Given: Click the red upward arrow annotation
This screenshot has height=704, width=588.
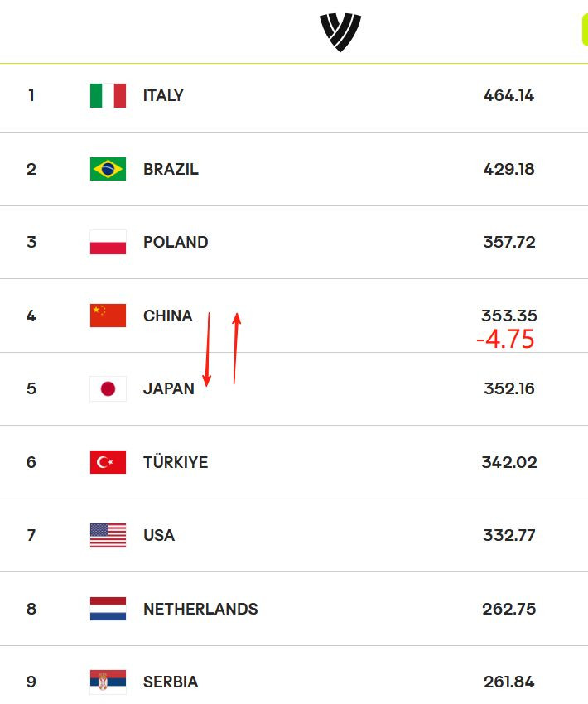Looking at the screenshot, I should coord(236,349).
